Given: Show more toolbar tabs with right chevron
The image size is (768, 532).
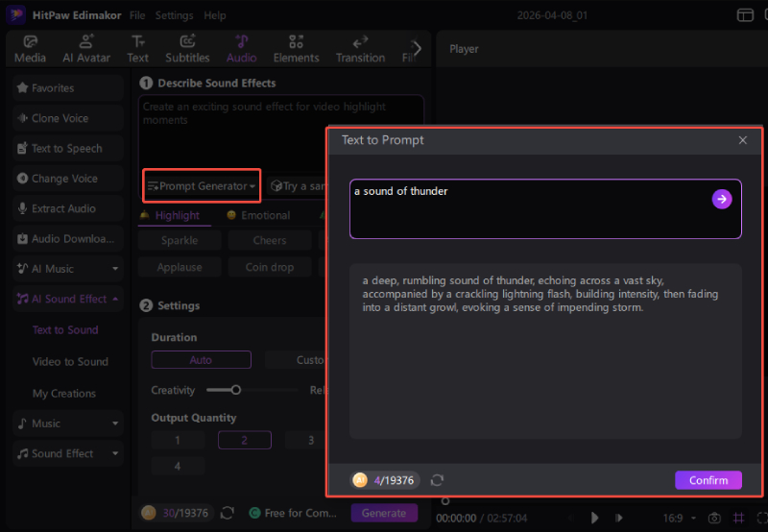Looking at the screenshot, I should point(417,49).
